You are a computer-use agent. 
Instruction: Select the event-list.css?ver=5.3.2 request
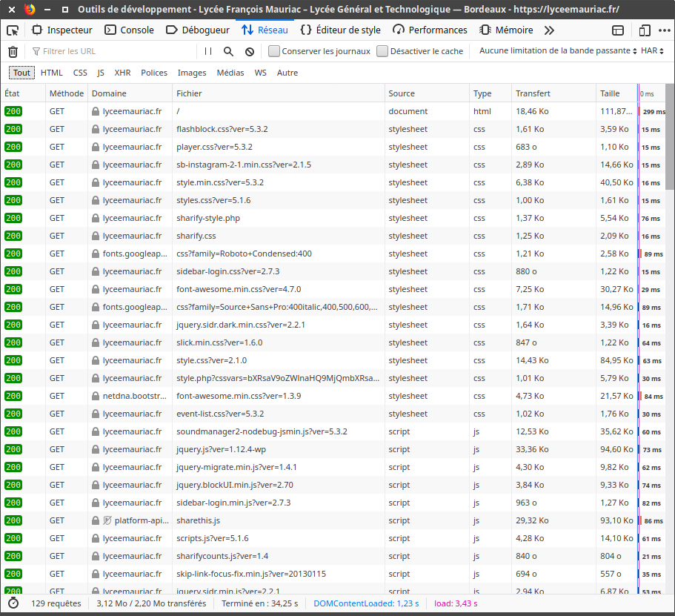tap(333, 414)
